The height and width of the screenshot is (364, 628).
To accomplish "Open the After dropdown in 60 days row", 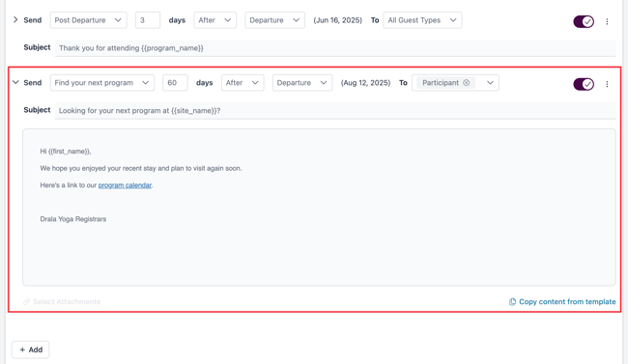I will pyautogui.click(x=243, y=83).
